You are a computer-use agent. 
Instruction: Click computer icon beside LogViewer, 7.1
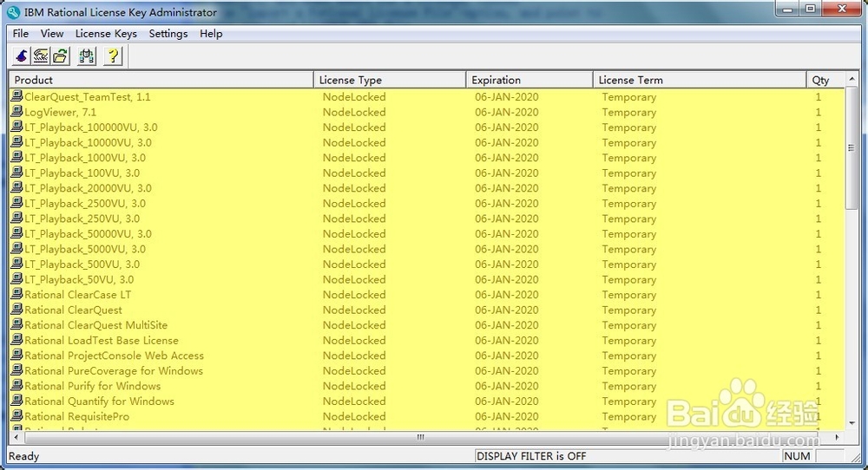click(17, 112)
